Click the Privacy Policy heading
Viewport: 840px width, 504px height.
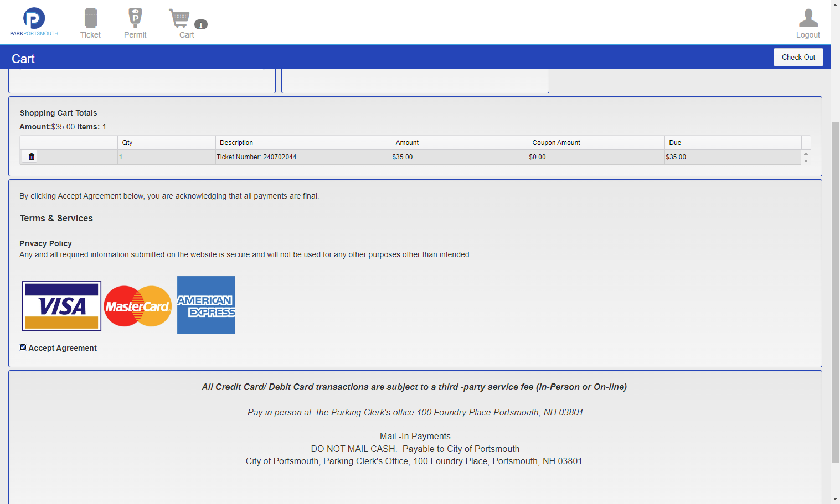coord(45,243)
